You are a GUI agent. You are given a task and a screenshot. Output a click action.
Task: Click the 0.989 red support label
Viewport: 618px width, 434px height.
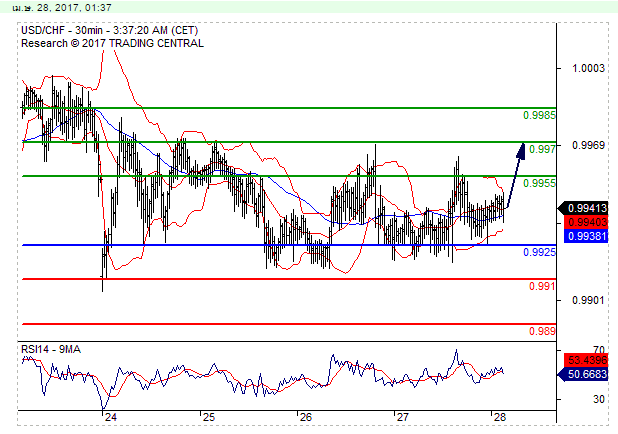[542, 331]
